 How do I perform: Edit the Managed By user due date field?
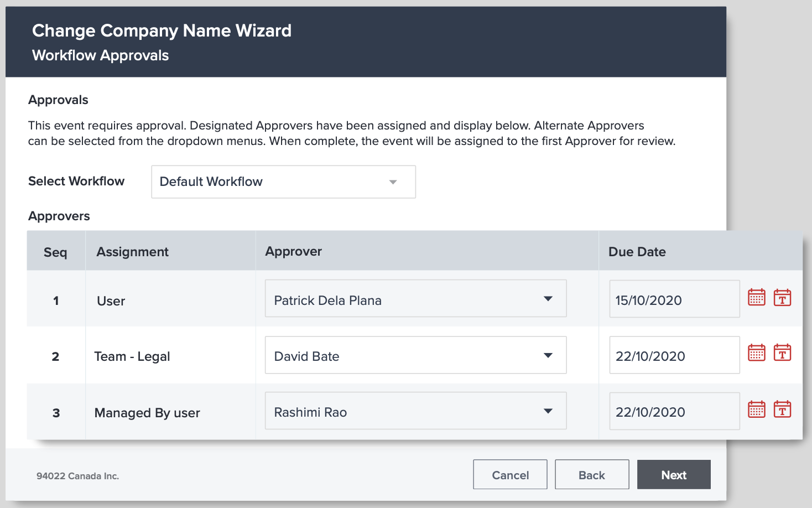(x=674, y=411)
